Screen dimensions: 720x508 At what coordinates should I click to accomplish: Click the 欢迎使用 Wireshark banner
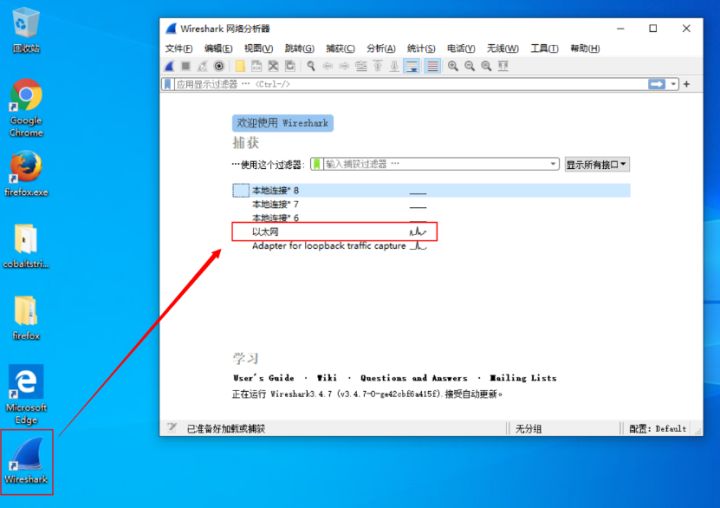click(x=282, y=123)
